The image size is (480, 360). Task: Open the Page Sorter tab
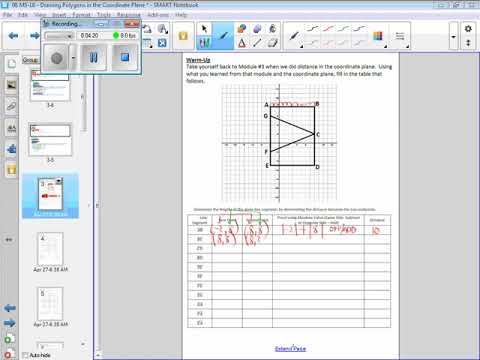click(12, 63)
